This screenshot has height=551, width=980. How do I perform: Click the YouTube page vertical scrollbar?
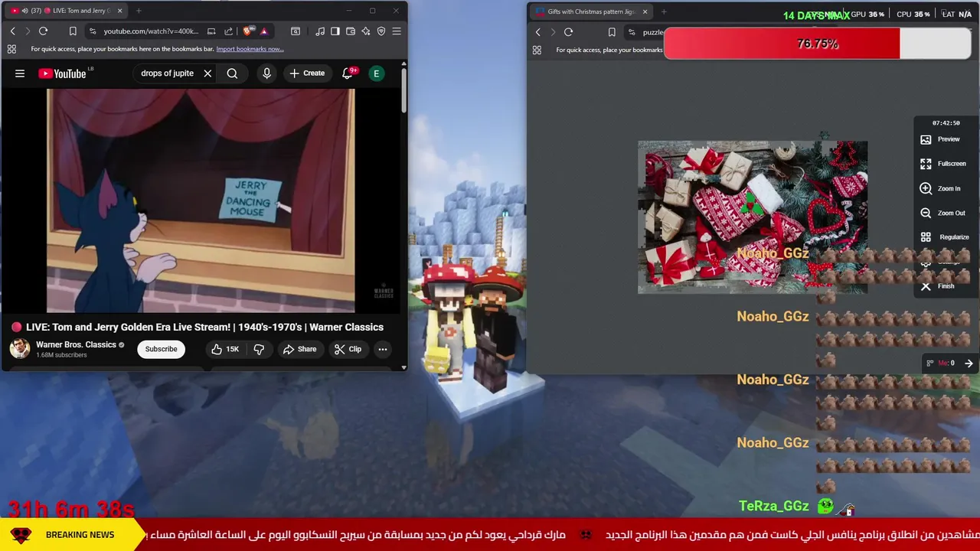coord(403,92)
